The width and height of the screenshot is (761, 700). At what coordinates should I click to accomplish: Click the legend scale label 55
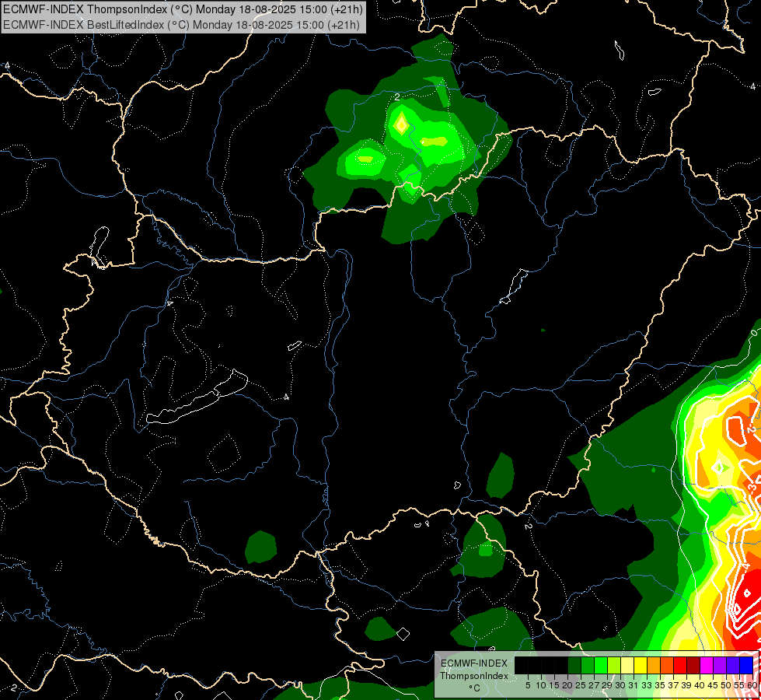click(739, 685)
